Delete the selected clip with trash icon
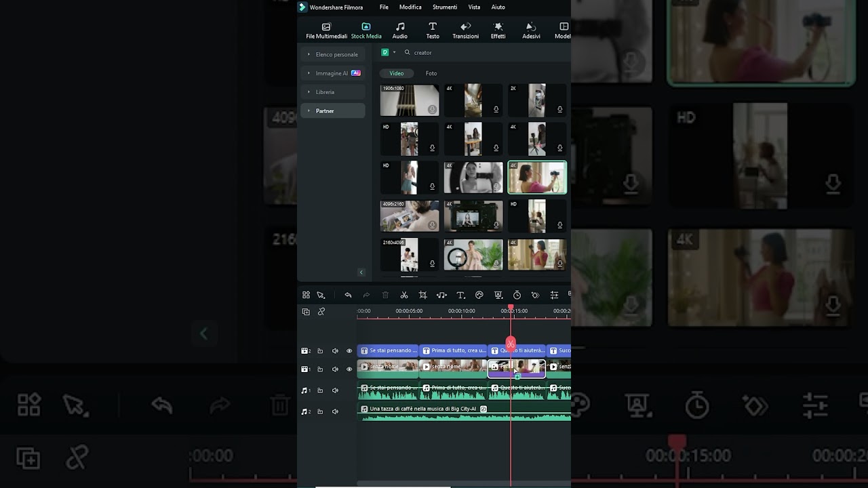Screen dimensions: 868x488 pyautogui.click(x=385, y=295)
